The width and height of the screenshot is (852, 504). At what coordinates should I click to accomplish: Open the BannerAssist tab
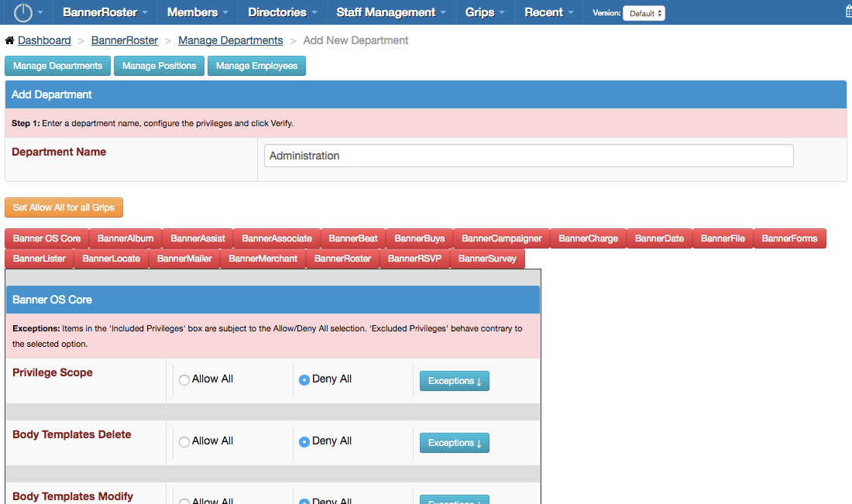[198, 238]
